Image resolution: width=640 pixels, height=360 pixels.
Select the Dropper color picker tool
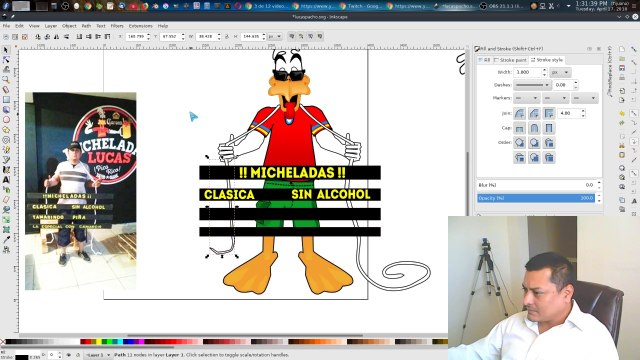6,240
